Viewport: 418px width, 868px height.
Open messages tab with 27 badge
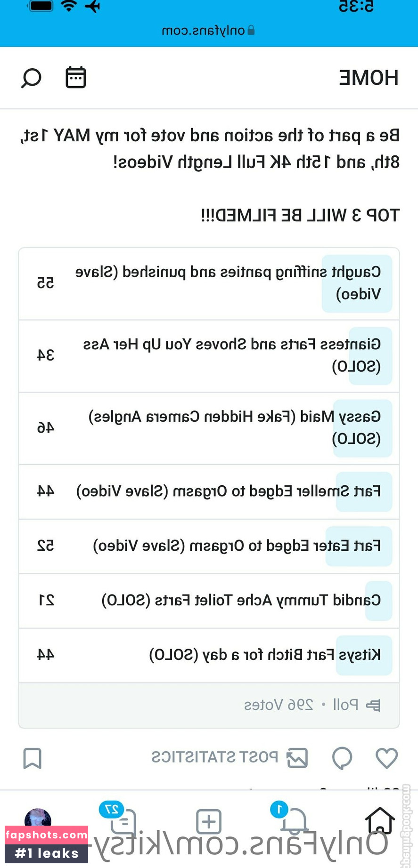(123, 822)
